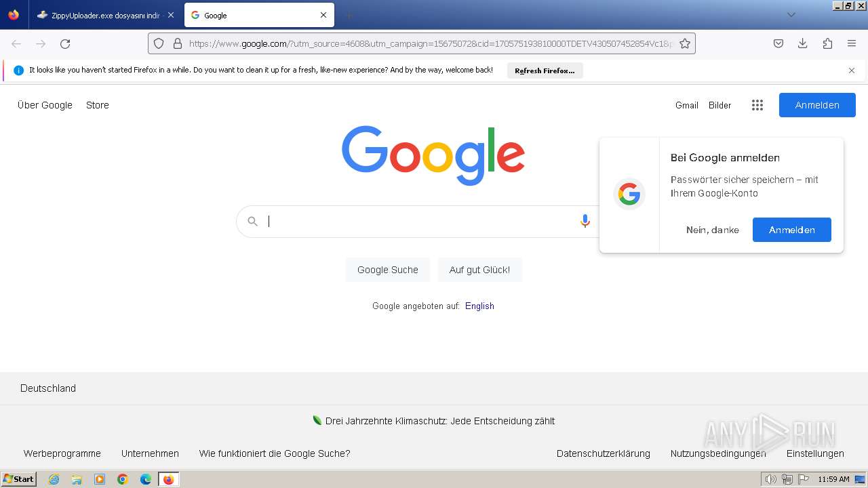
Task: Open the Store link
Action: (98, 105)
